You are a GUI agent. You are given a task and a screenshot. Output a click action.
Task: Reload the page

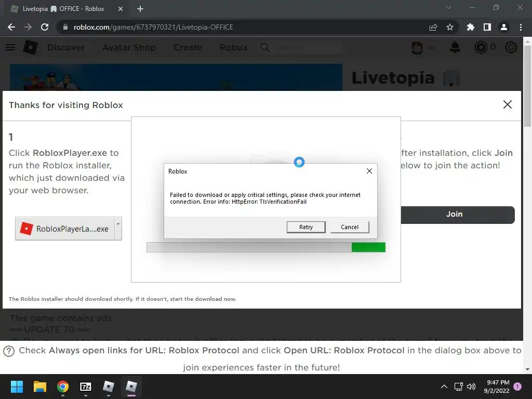45,27
